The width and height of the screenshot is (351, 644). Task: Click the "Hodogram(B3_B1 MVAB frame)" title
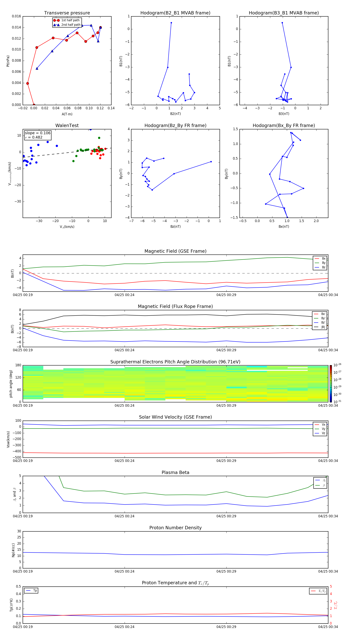pyautogui.click(x=284, y=13)
